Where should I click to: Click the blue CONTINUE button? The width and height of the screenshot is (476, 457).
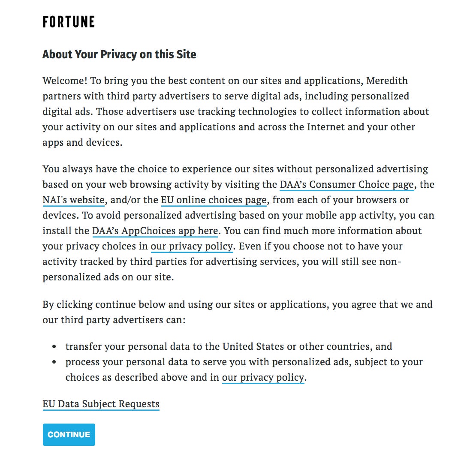69,435
